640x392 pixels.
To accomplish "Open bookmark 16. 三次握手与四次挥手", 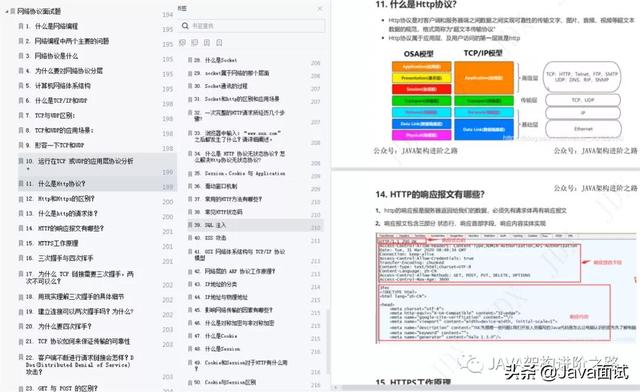I will 59,258.
